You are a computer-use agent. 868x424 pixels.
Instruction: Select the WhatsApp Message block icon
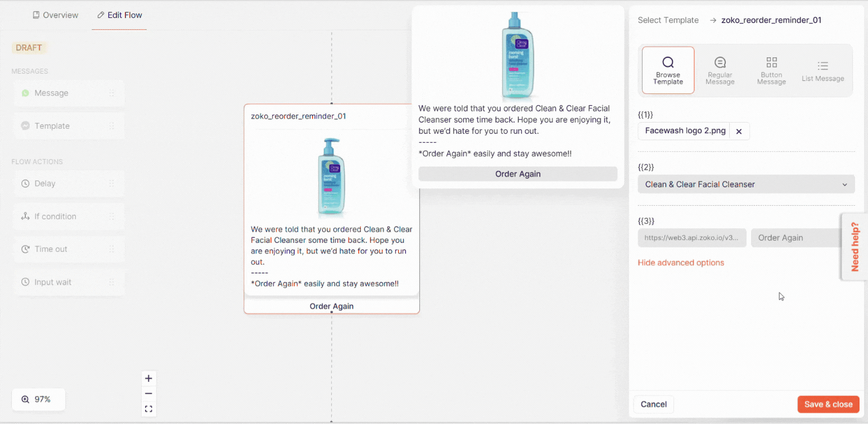(25, 93)
